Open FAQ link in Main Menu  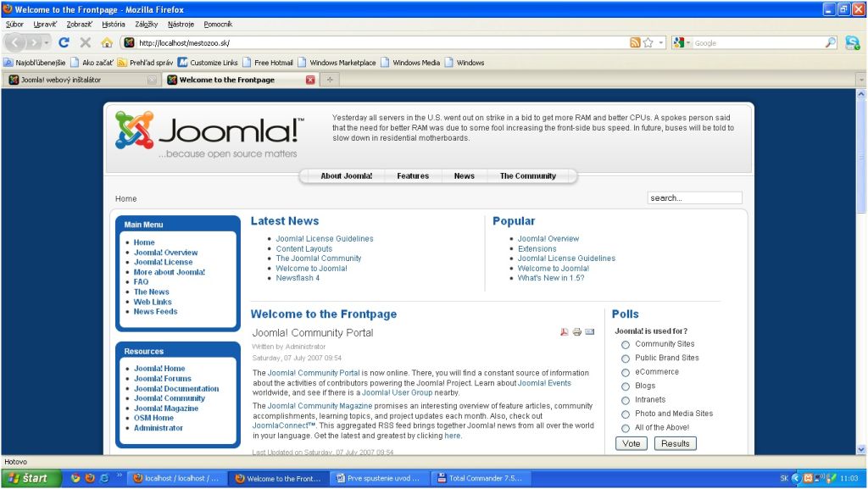[141, 281]
